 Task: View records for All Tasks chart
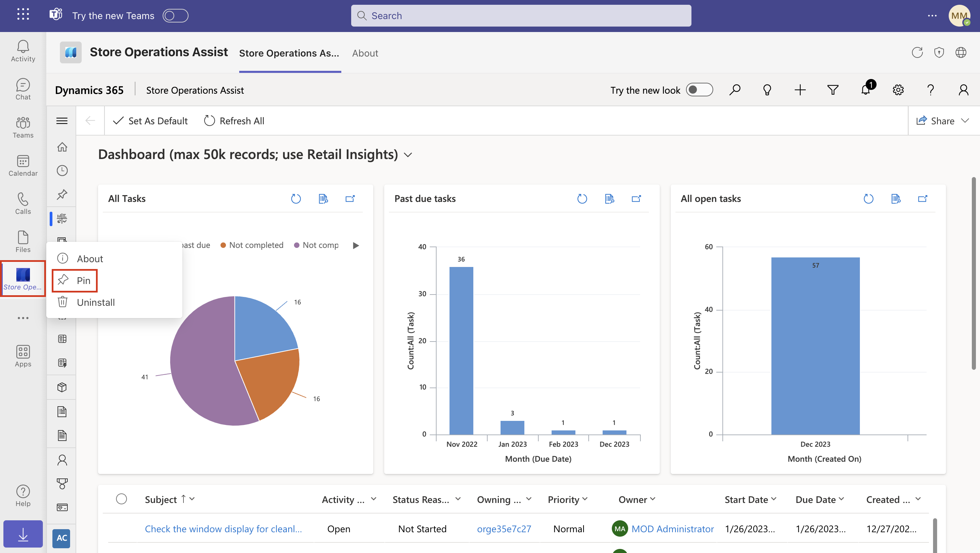pos(323,199)
